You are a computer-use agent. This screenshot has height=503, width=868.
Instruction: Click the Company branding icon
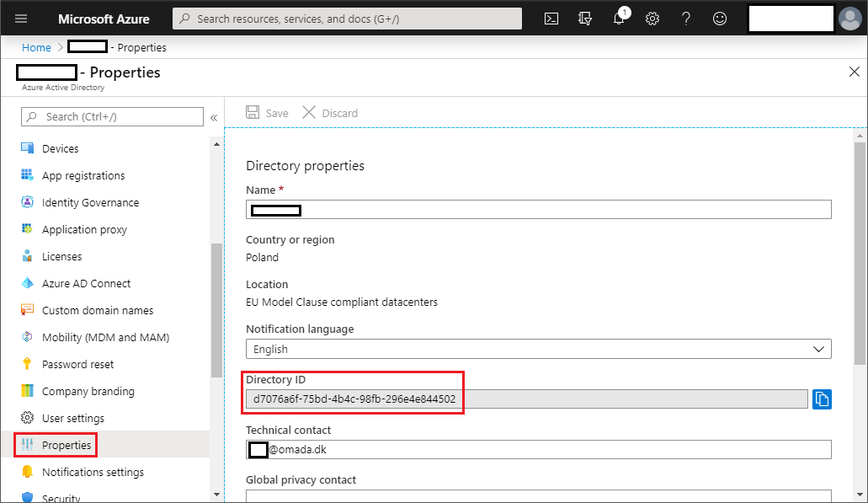tap(27, 391)
